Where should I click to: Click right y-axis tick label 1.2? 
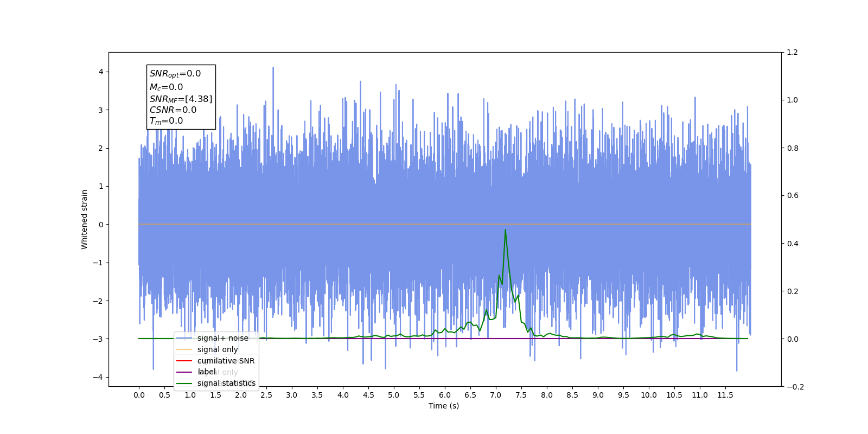click(793, 53)
